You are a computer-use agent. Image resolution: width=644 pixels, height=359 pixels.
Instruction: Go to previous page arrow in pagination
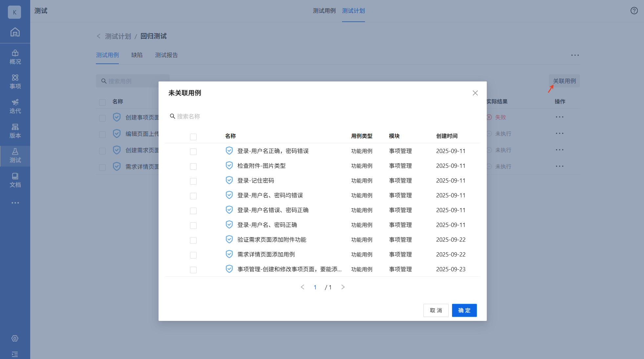point(302,287)
